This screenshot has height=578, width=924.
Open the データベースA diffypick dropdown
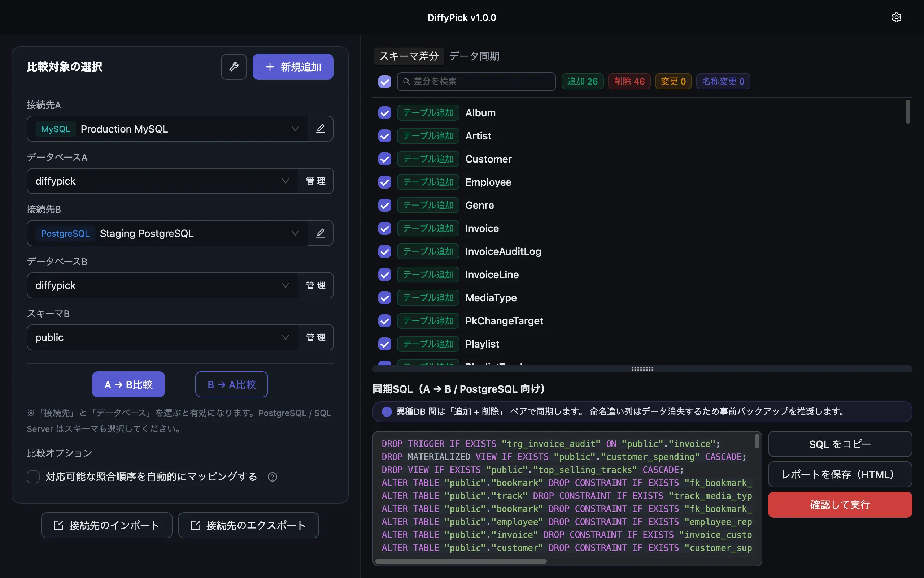pyautogui.click(x=162, y=181)
